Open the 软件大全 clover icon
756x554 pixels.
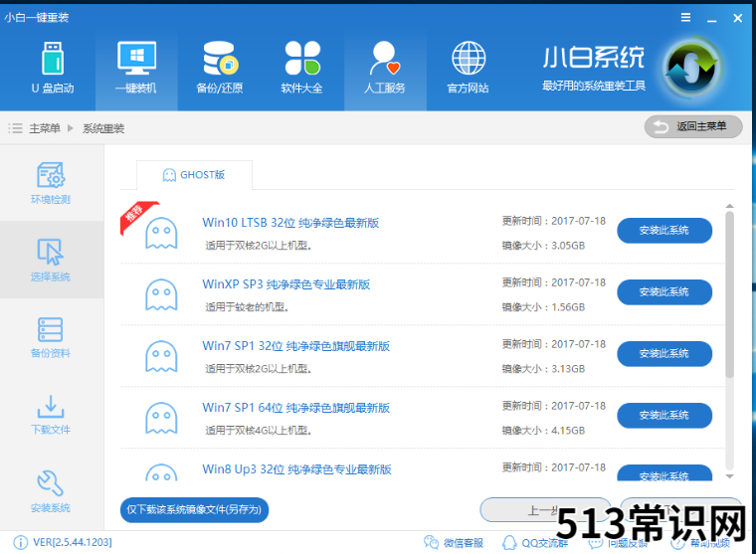301,68
